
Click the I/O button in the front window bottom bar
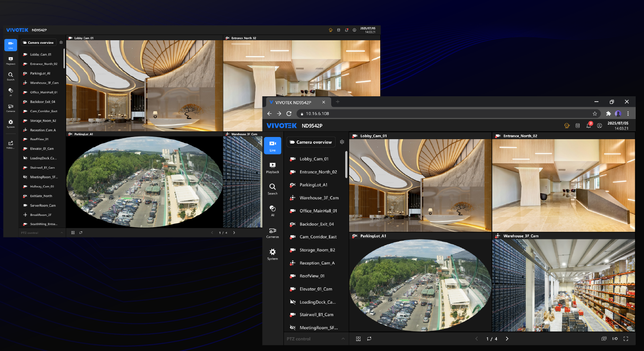615,339
